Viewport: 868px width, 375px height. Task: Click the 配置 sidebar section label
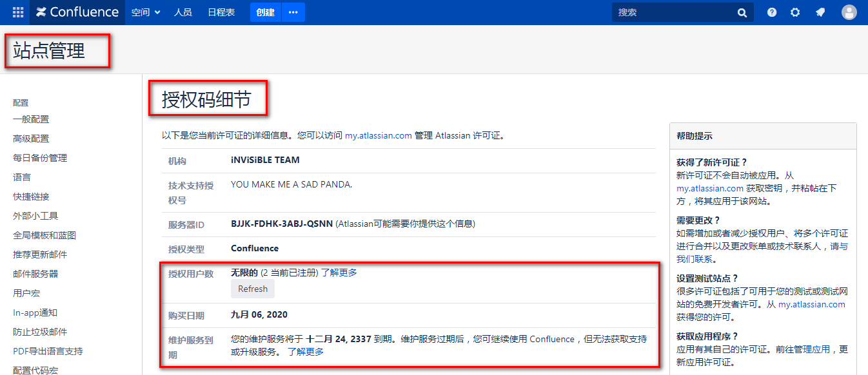point(21,102)
